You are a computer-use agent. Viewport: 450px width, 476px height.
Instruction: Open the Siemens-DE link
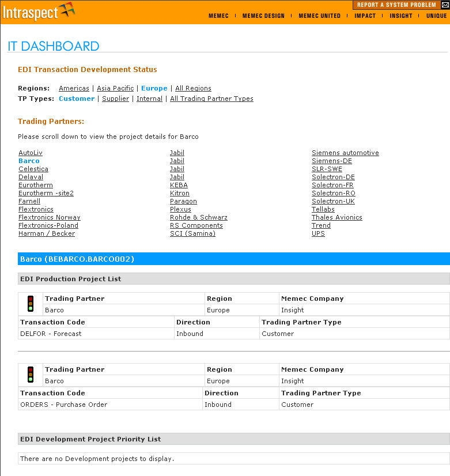pos(332,161)
